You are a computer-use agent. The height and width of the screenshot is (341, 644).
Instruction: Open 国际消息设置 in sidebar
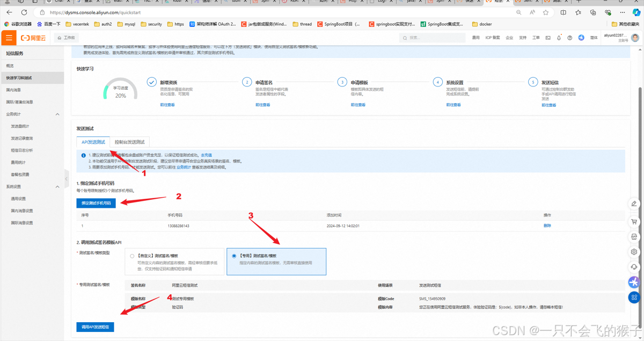coord(21,223)
